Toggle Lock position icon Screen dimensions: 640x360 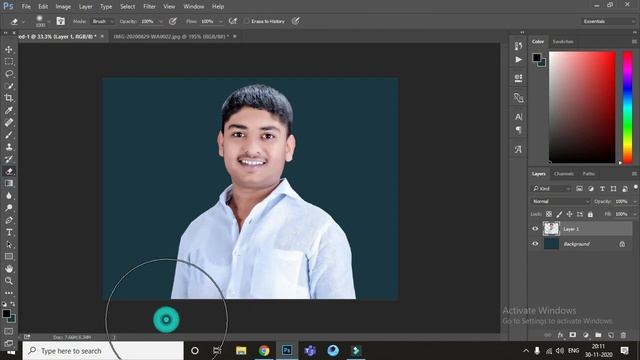tap(569, 214)
